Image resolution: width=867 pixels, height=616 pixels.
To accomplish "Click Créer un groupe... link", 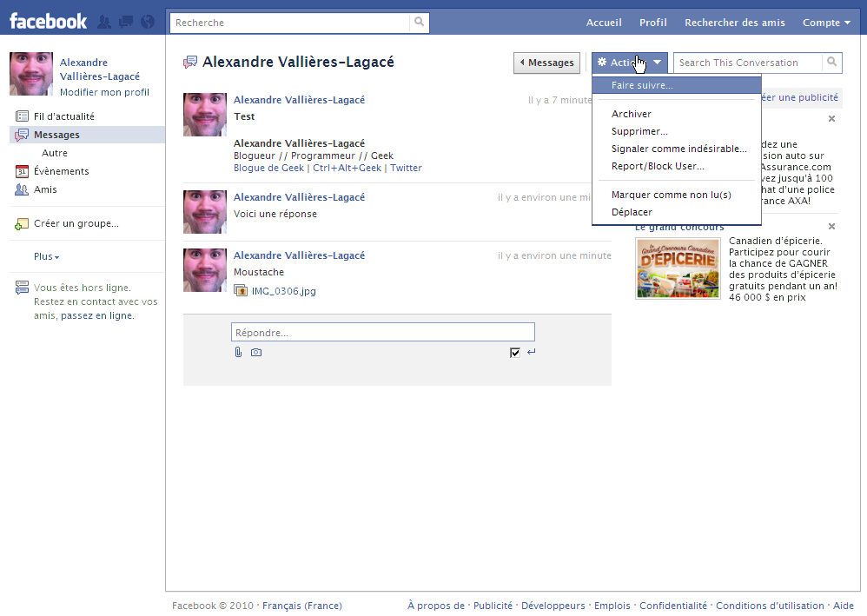I will click(76, 223).
